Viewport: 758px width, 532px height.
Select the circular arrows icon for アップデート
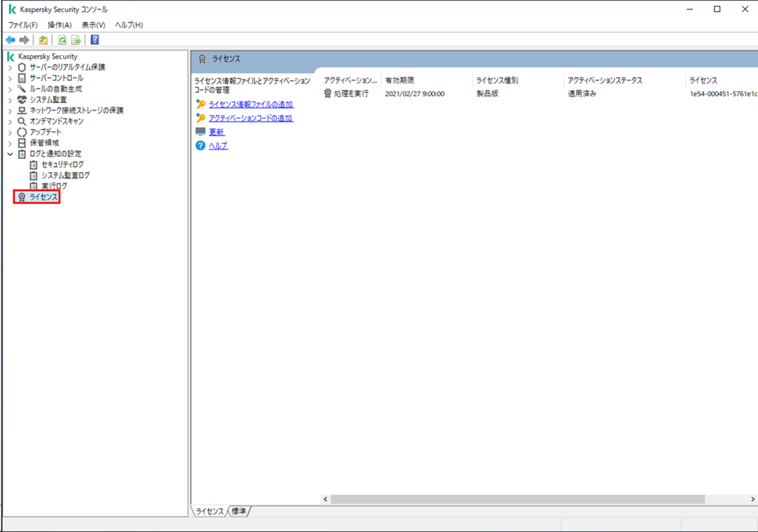(x=22, y=132)
